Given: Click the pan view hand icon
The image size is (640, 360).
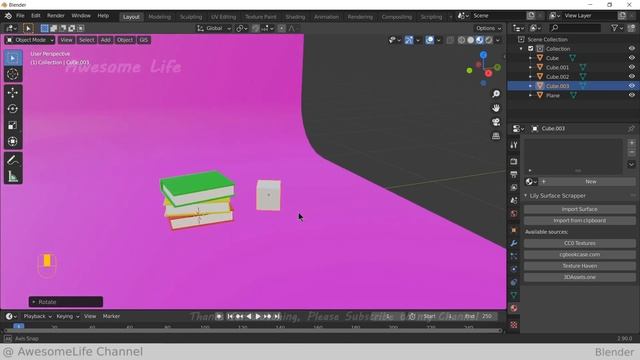Looking at the screenshot, I should point(496,108).
